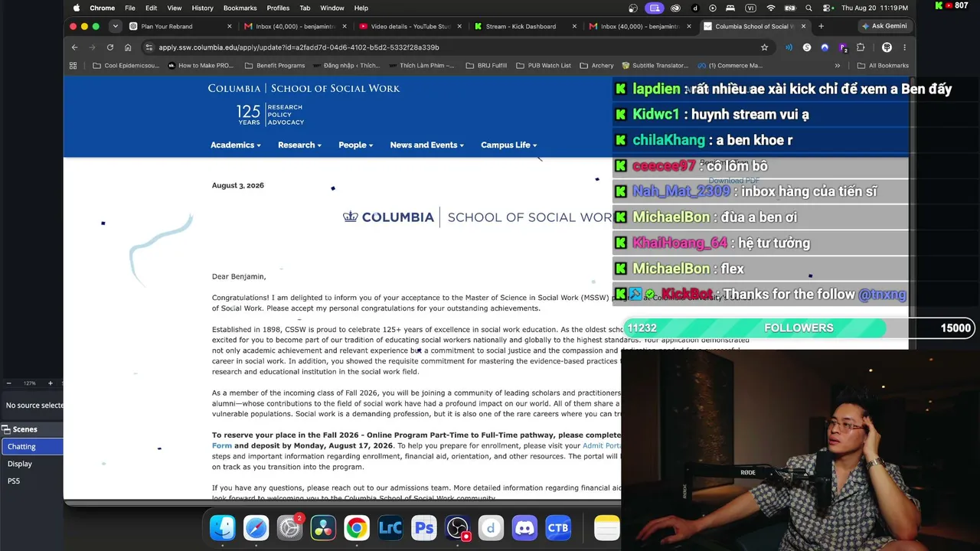
Task: Open Lightroom Classic from the Dock
Action: (390, 528)
